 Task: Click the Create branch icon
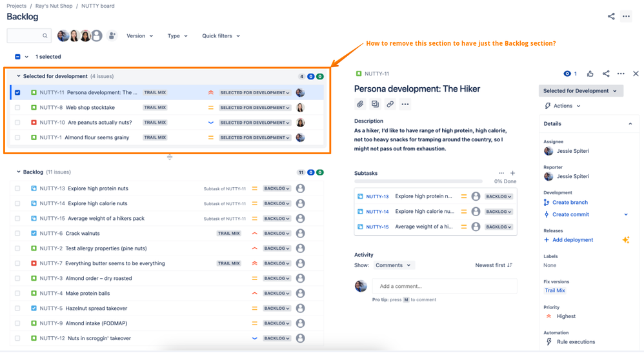coord(547,202)
